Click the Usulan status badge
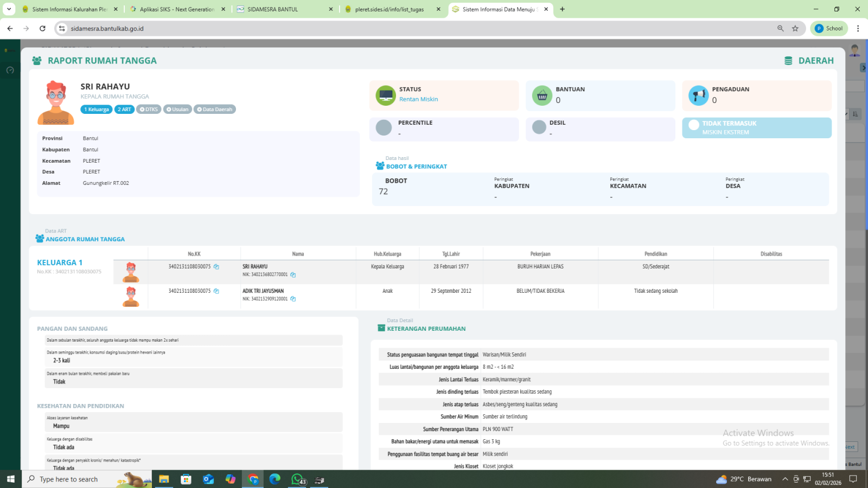 177,110
